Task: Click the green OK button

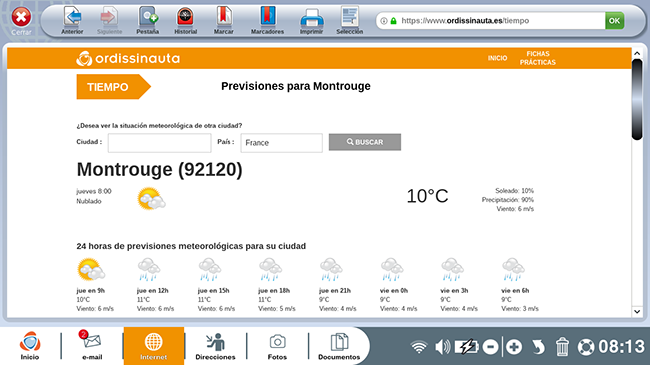Action: click(x=614, y=21)
